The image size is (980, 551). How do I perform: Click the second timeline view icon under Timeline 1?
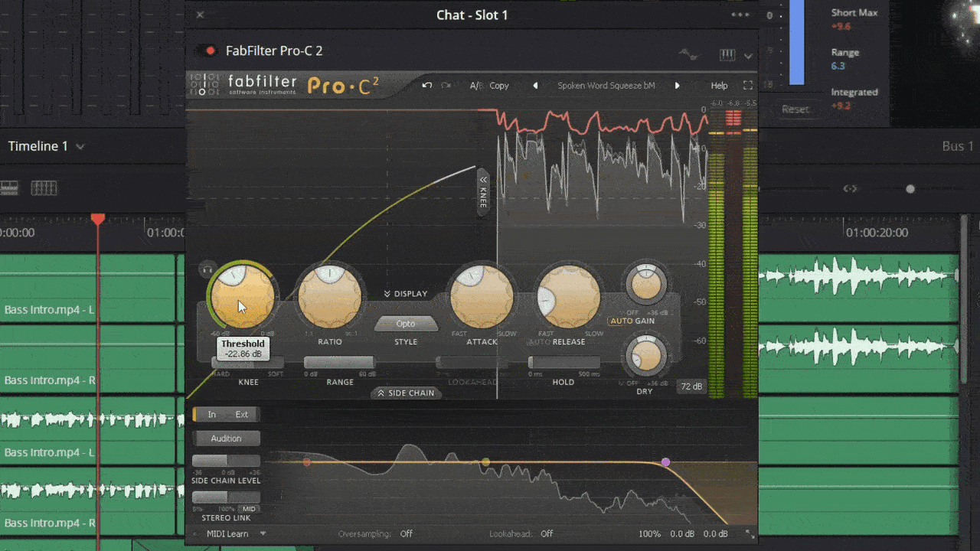pyautogui.click(x=44, y=188)
